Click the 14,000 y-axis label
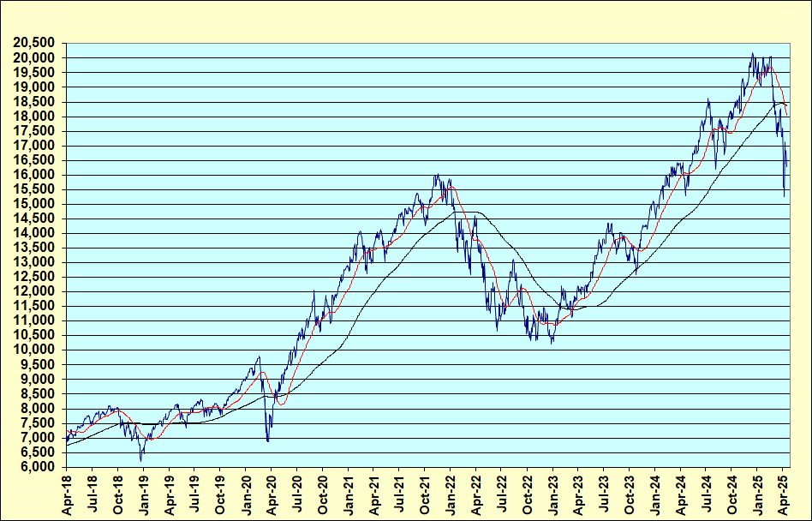 [x=33, y=233]
